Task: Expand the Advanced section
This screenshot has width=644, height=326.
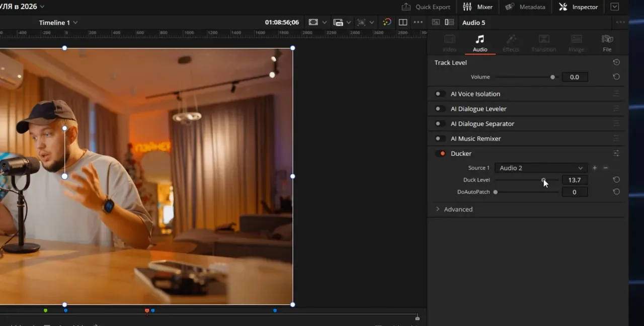Action: pyautogui.click(x=454, y=209)
